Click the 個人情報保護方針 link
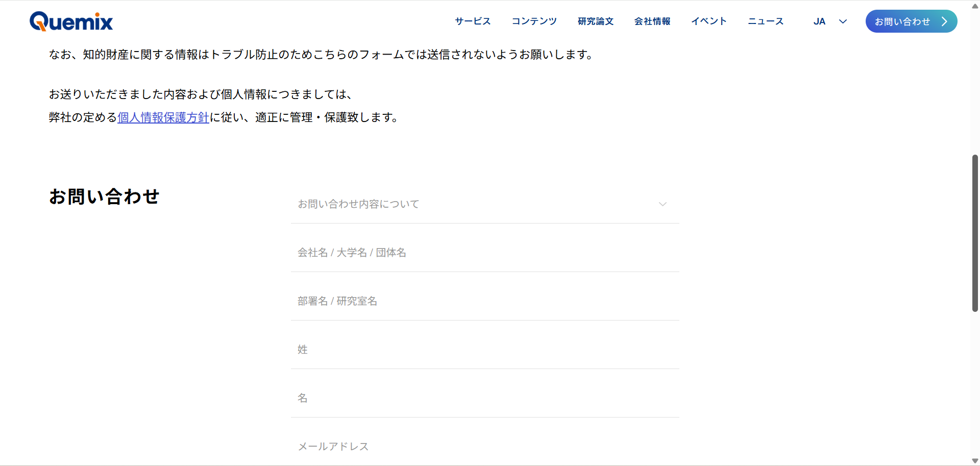Viewport: 980px width, 466px height. coord(163,117)
